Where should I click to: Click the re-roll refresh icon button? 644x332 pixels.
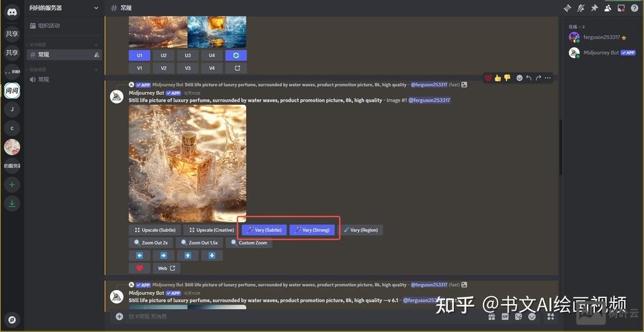[235, 55]
